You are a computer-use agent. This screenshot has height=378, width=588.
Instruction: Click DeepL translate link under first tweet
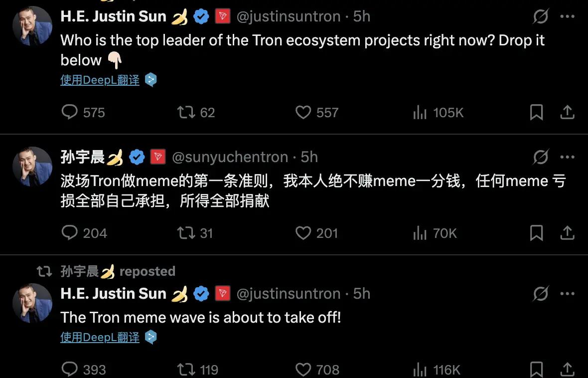100,80
